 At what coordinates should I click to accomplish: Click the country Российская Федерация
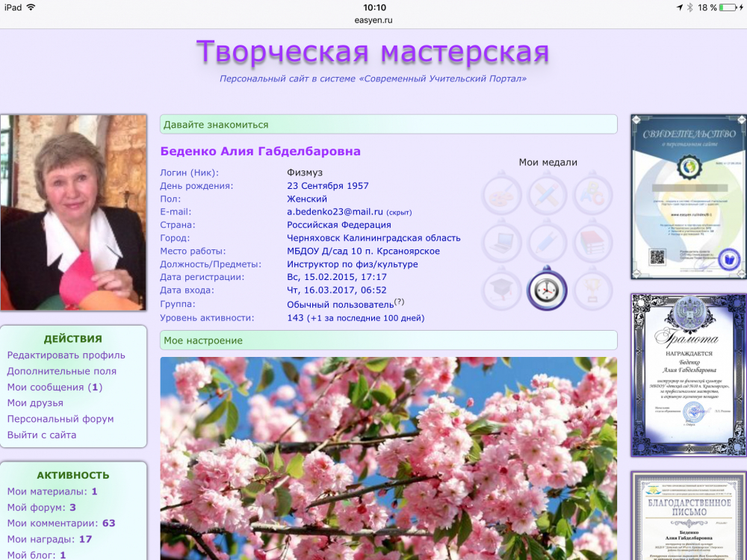338,225
